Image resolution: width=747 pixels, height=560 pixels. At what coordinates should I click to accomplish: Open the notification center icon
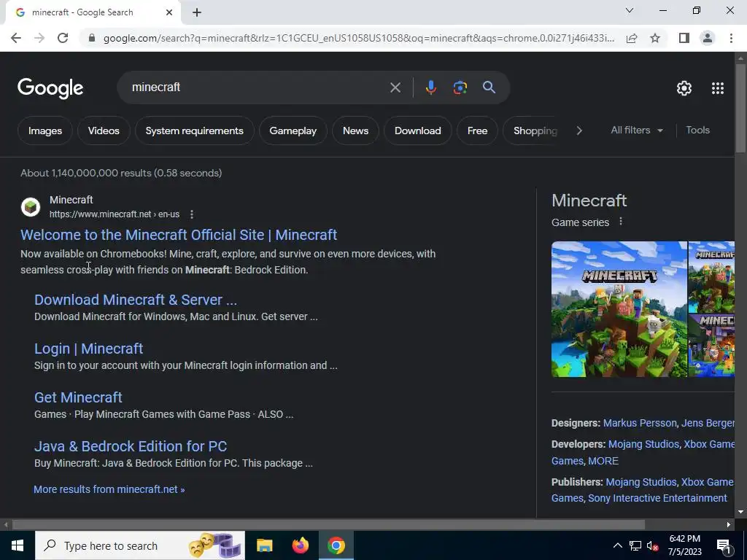pyautogui.click(x=724, y=546)
